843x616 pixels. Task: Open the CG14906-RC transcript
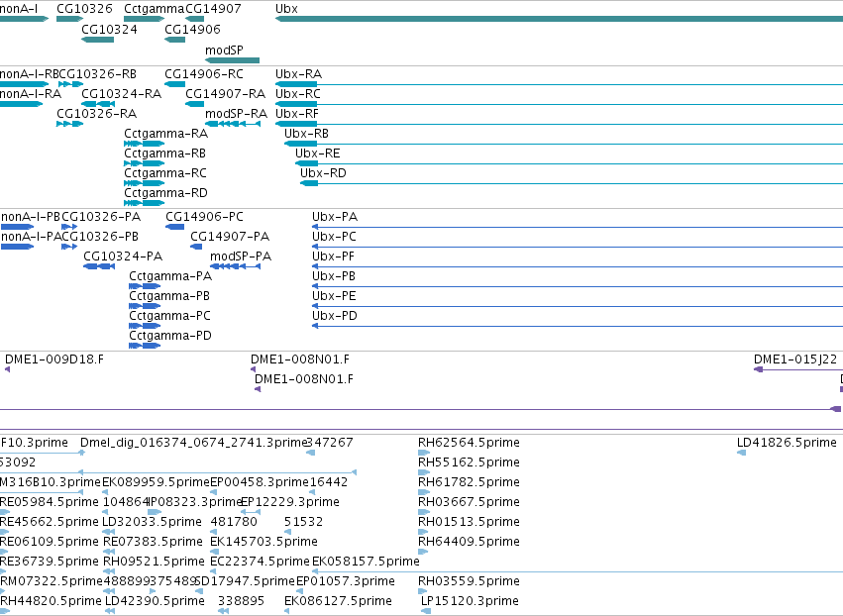[174, 84]
